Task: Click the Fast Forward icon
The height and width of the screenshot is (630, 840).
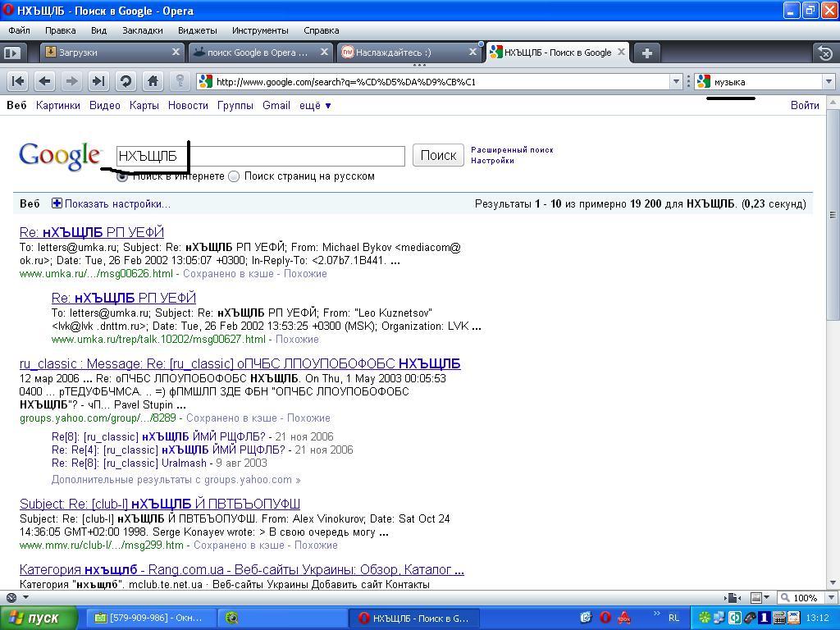Action: pyautogui.click(x=98, y=81)
